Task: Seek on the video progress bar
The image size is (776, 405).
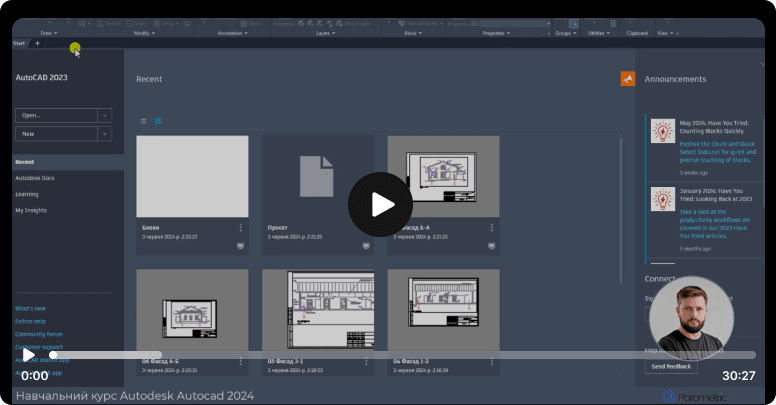Action: coord(402,355)
